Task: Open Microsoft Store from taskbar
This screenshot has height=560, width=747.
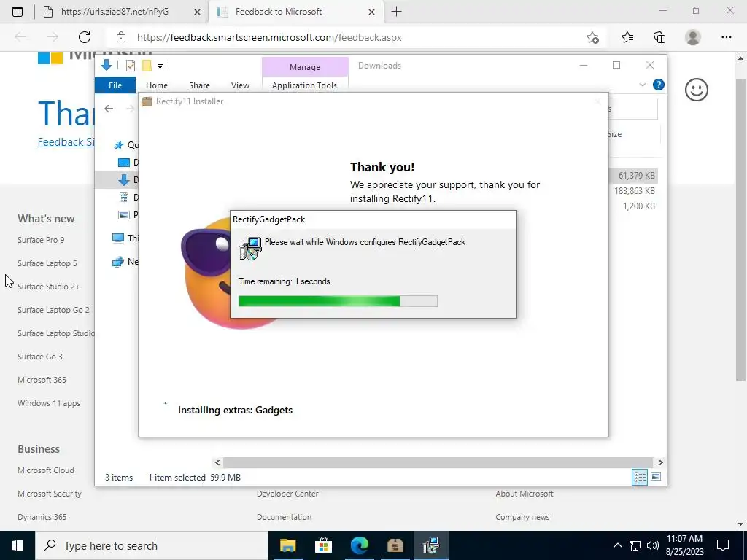Action: point(323,545)
